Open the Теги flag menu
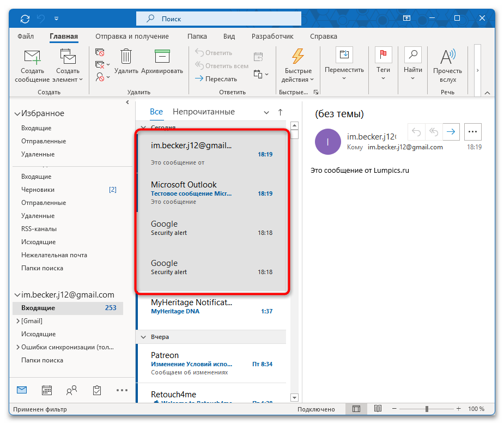 pos(383,63)
